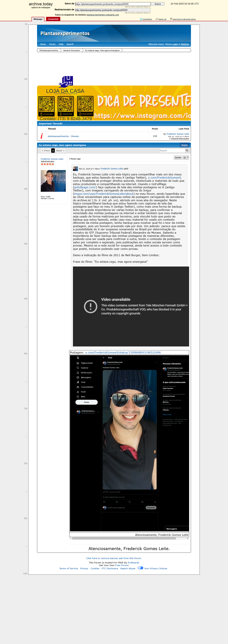
Task: Click the Register link
Action: [x=185, y=44]
